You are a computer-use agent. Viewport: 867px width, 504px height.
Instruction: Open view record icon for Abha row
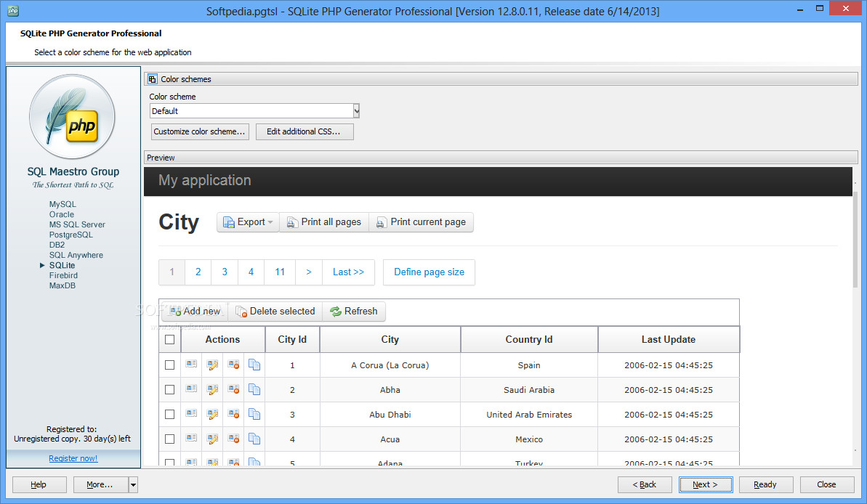pyautogui.click(x=191, y=389)
